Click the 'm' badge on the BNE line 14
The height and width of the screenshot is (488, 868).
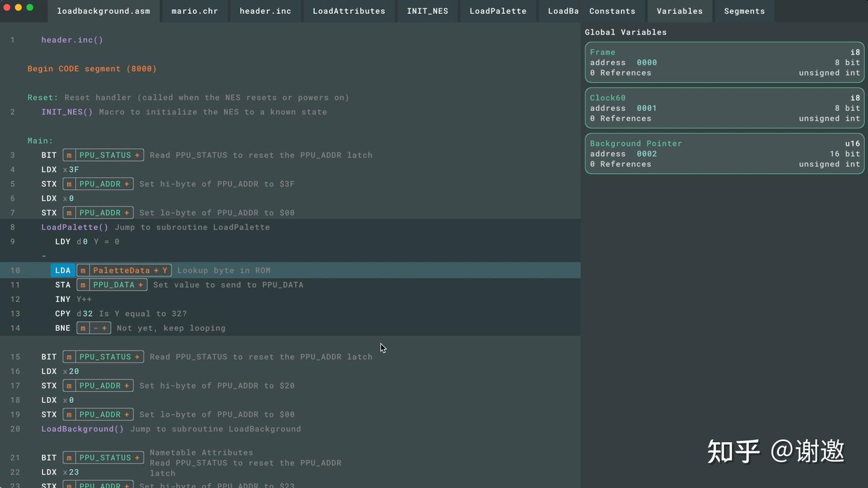pos(83,328)
